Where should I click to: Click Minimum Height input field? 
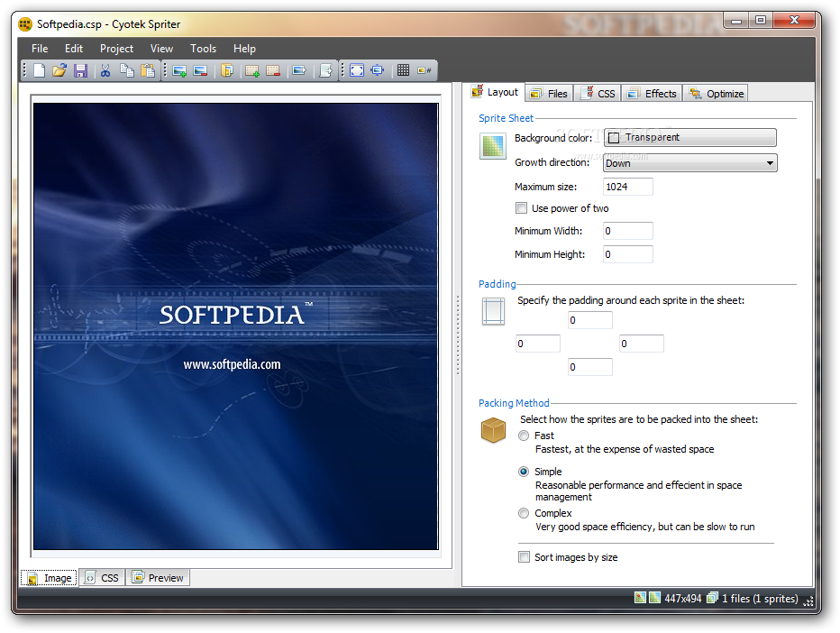tap(628, 254)
